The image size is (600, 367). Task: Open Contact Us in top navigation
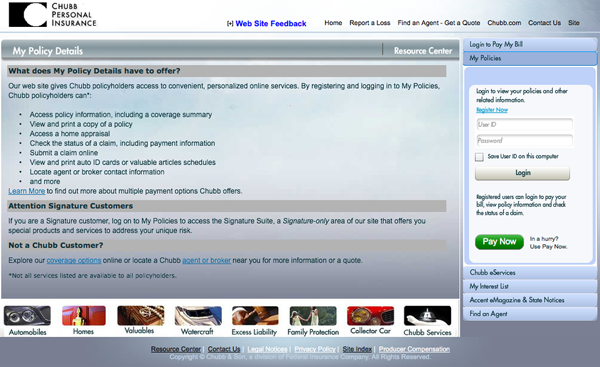tap(544, 23)
